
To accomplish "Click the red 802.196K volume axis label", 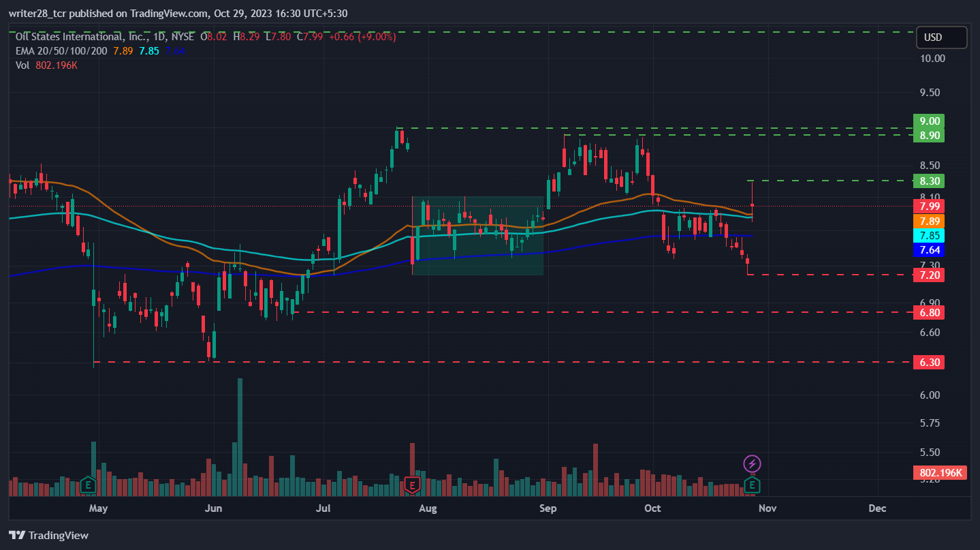I will tap(940, 473).
